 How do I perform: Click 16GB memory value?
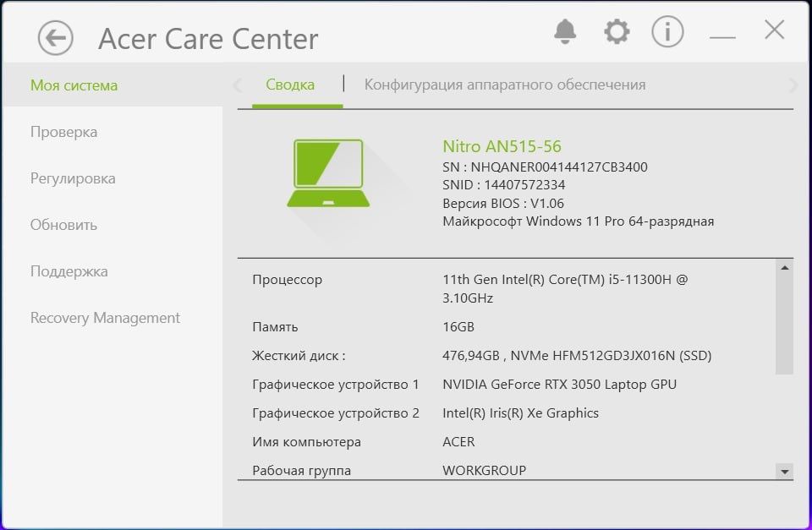(x=458, y=327)
